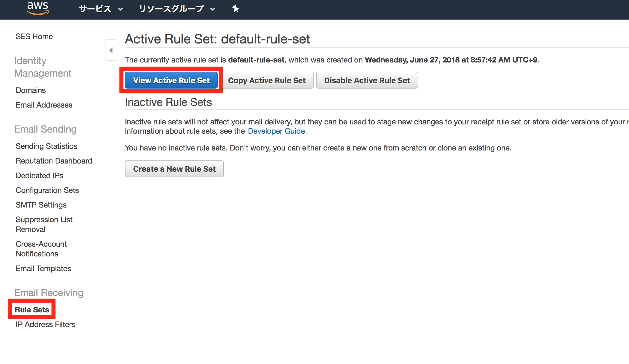Viewport: 629px width, 364px height.
Task: Open IP Address Filters page
Action: pos(45,324)
